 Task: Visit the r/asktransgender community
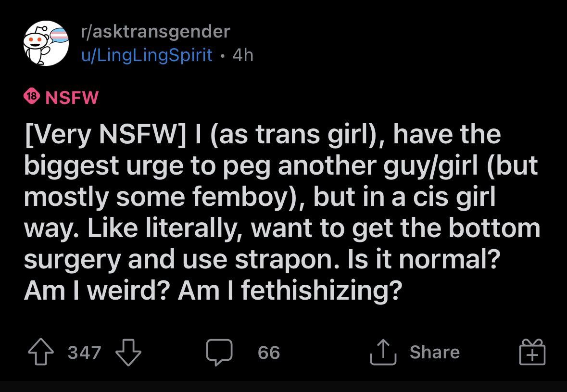(155, 31)
